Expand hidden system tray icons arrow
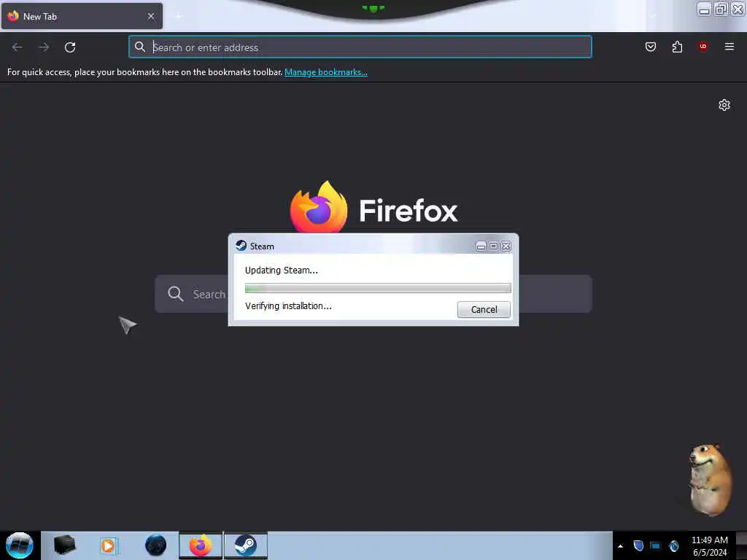The height and width of the screenshot is (560, 747). coord(620,546)
